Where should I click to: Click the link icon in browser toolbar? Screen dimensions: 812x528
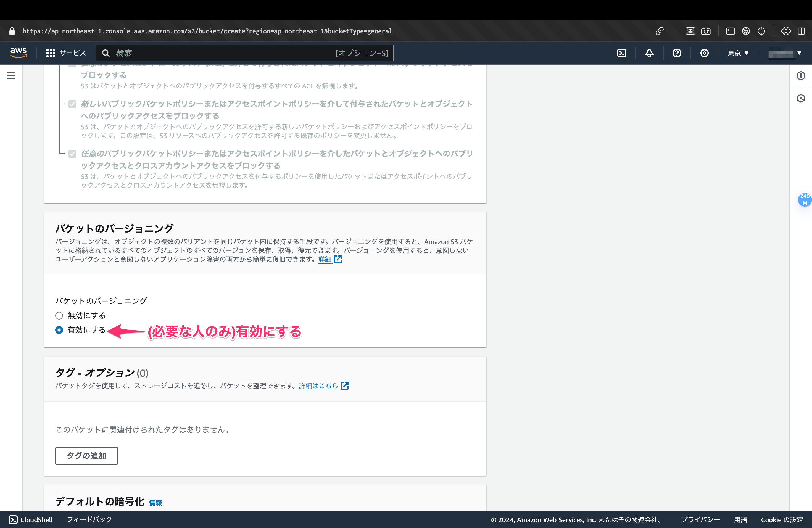[659, 31]
